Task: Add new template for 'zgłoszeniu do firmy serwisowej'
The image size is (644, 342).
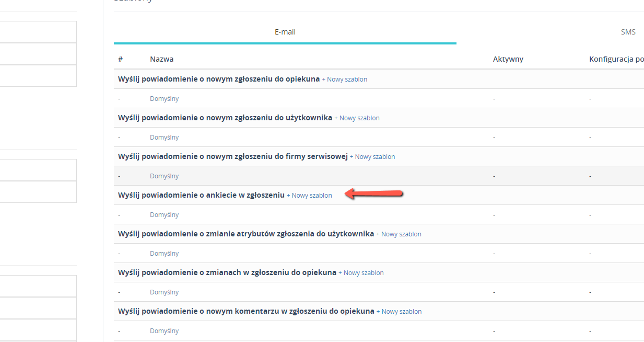Action: click(x=372, y=157)
